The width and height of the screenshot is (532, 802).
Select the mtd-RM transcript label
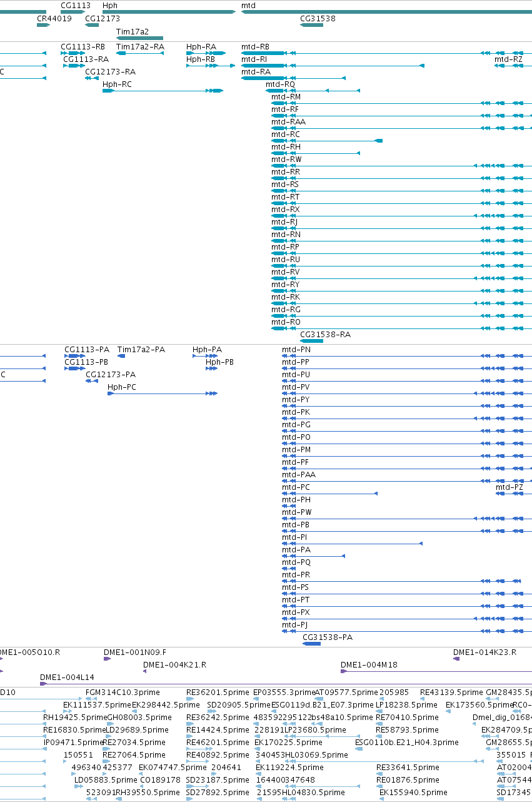[x=286, y=97]
